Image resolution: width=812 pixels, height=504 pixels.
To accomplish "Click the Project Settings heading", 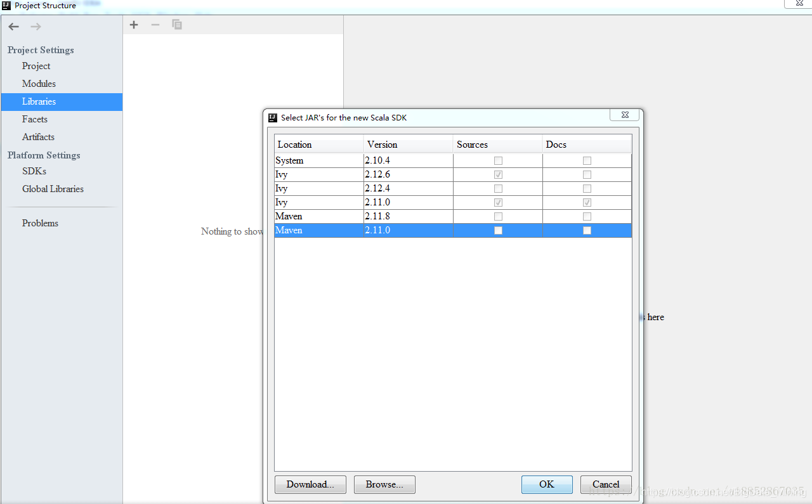I will click(41, 50).
